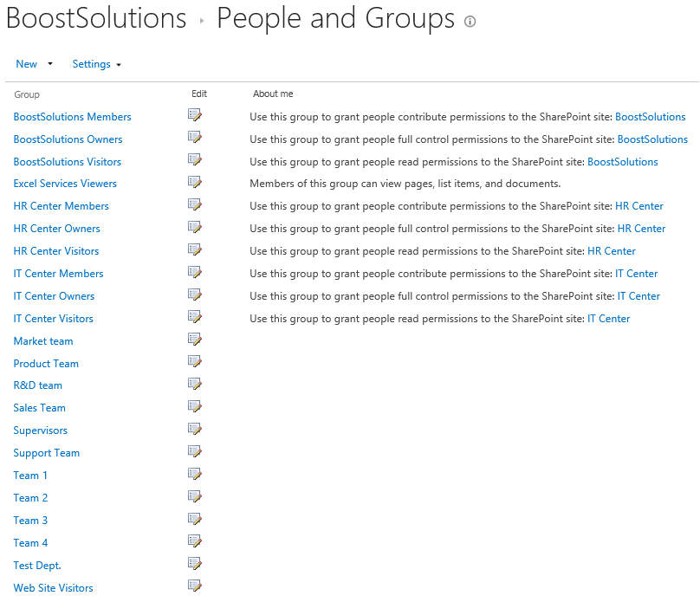The image size is (700, 602).
Task: Open edit icon beside HR Center Owners
Action: [195, 228]
